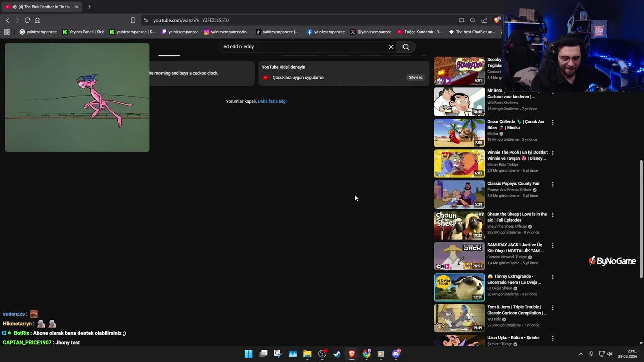Open Tom & Jerry Triple Trouble thumbnail
The image size is (644, 362).
tap(459, 318)
